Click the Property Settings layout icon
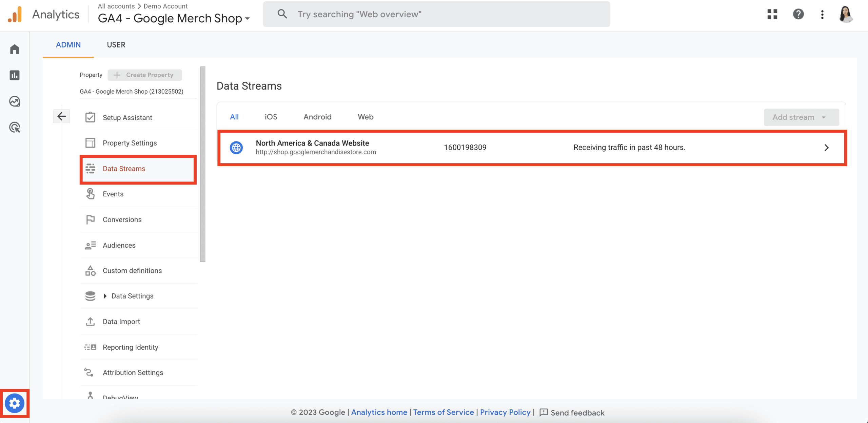This screenshot has height=423, width=868. pyautogui.click(x=90, y=143)
